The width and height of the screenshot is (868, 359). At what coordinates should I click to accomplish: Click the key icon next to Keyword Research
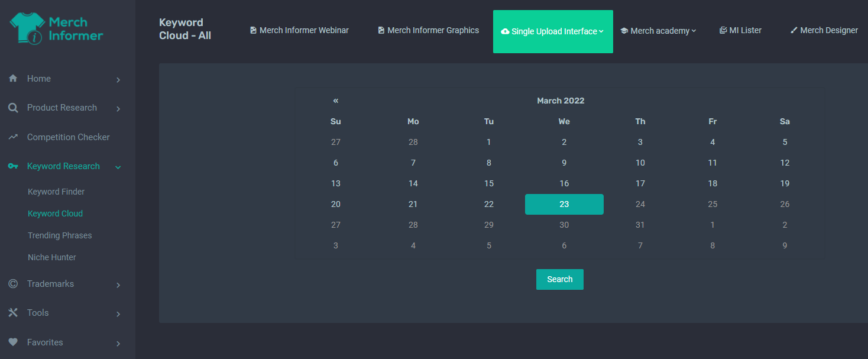tap(12, 166)
